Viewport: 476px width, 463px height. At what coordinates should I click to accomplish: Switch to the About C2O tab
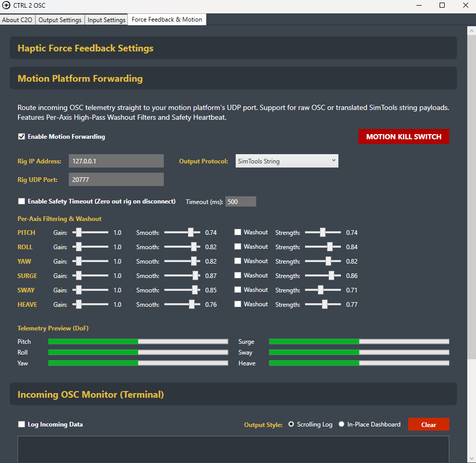pyautogui.click(x=17, y=20)
